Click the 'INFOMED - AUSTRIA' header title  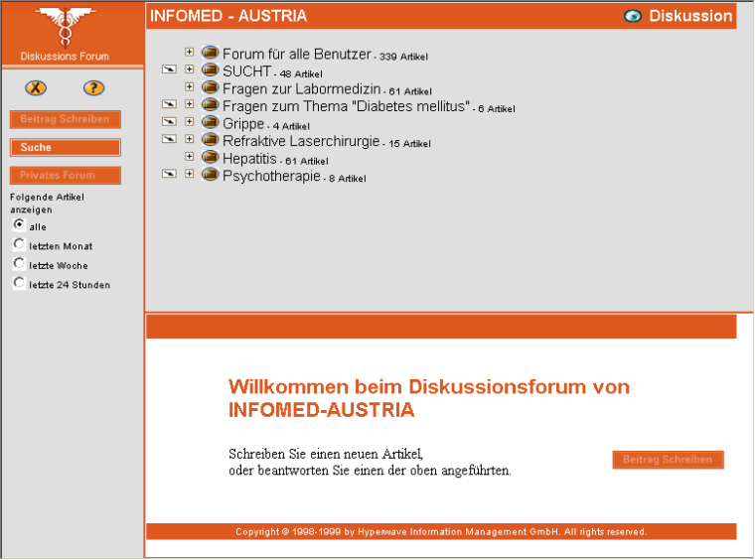(x=228, y=16)
